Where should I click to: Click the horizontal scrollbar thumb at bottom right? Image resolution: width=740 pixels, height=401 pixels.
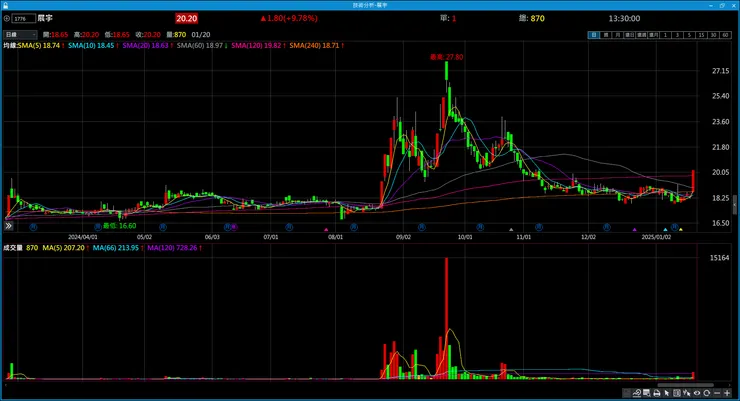(x=685, y=385)
